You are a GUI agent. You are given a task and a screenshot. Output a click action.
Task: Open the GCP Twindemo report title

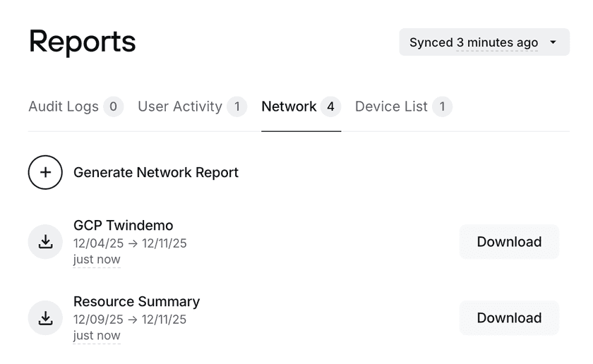point(124,226)
